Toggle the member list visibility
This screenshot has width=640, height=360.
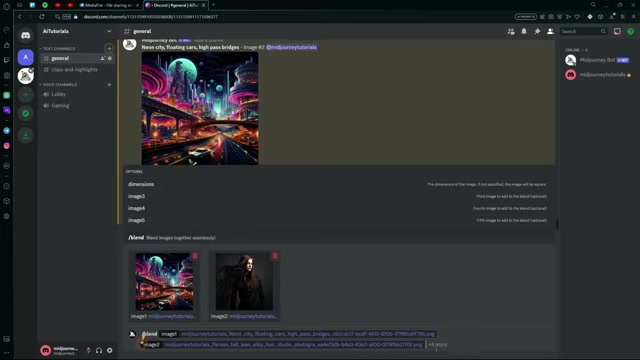(550, 31)
